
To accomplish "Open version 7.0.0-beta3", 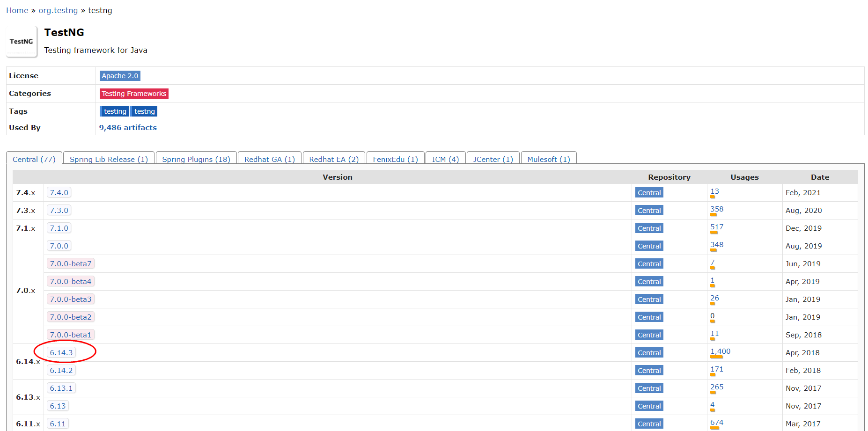I will coord(71,300).
